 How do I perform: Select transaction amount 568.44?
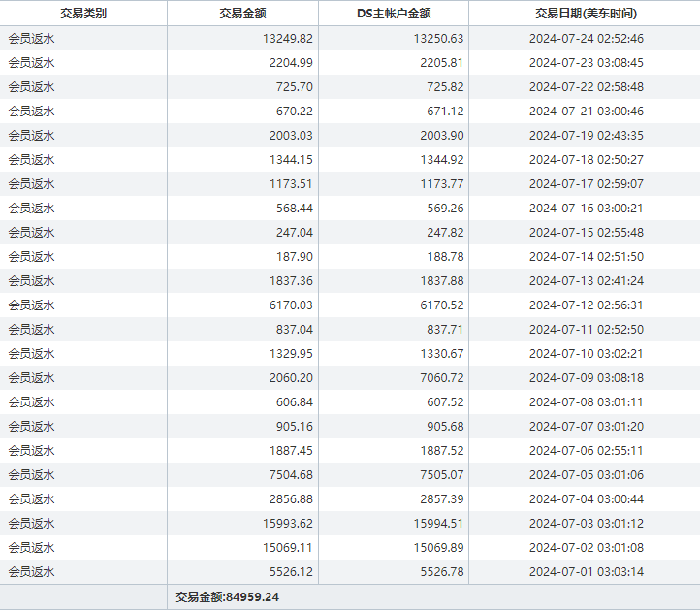[x=295, y=209]
